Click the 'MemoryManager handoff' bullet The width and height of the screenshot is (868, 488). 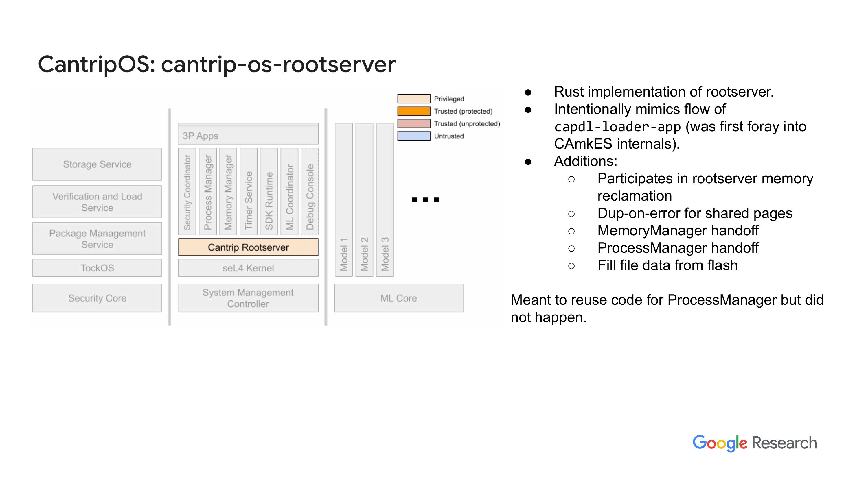678,231
